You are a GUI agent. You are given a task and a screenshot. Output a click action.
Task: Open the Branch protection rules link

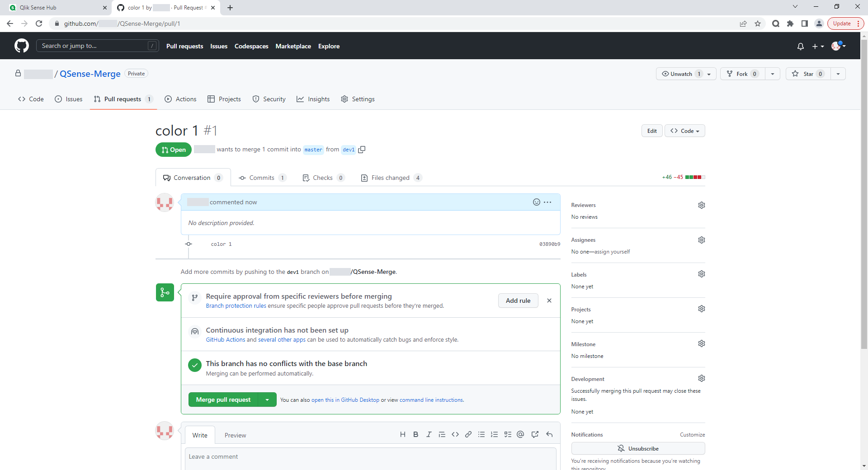point(236,306)
